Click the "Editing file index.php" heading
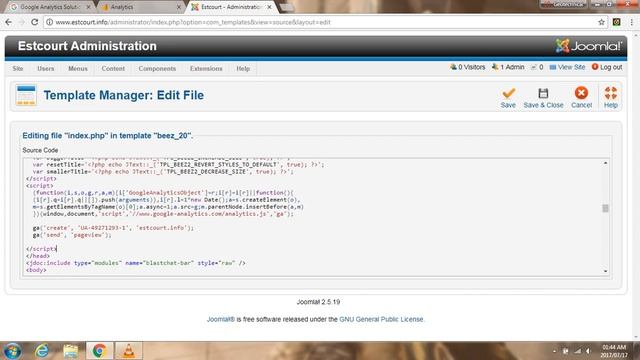This screenshot has height=360, width=640. coord(107,136)
